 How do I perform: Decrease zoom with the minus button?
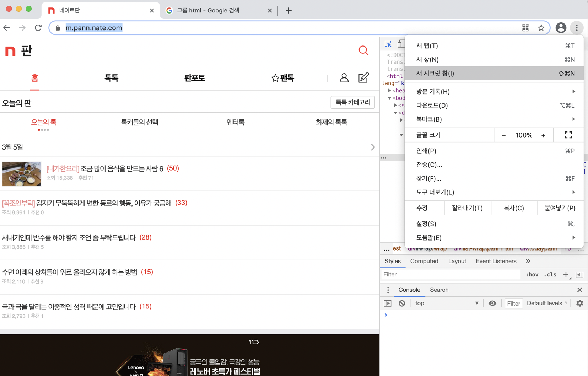[x=503, y=135]
